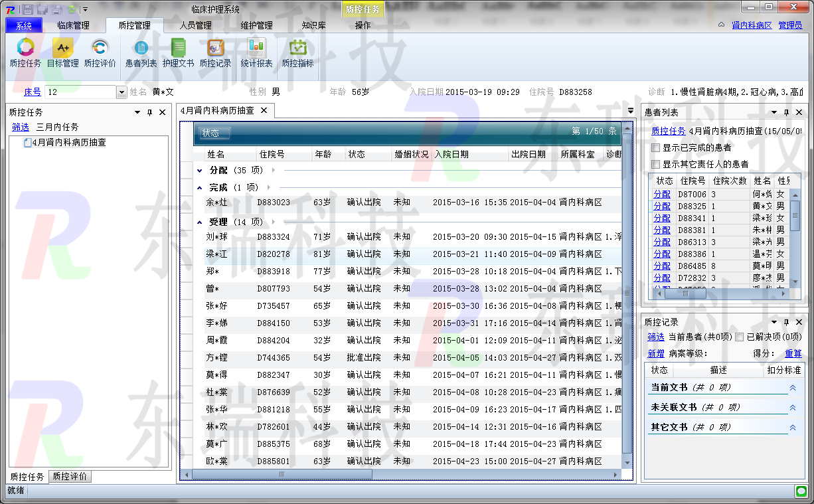
Task: Collapse the 未关联文书 section
Action: point(792,408)
